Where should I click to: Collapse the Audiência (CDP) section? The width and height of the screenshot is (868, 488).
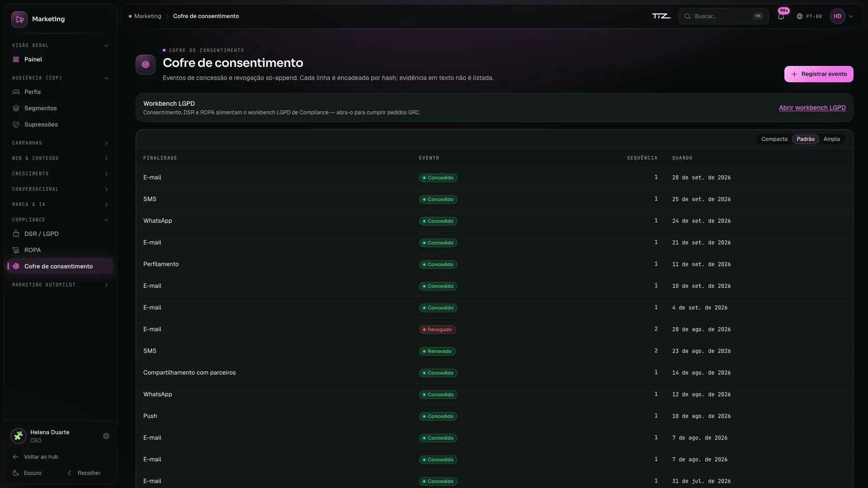[x=61, y=78]
